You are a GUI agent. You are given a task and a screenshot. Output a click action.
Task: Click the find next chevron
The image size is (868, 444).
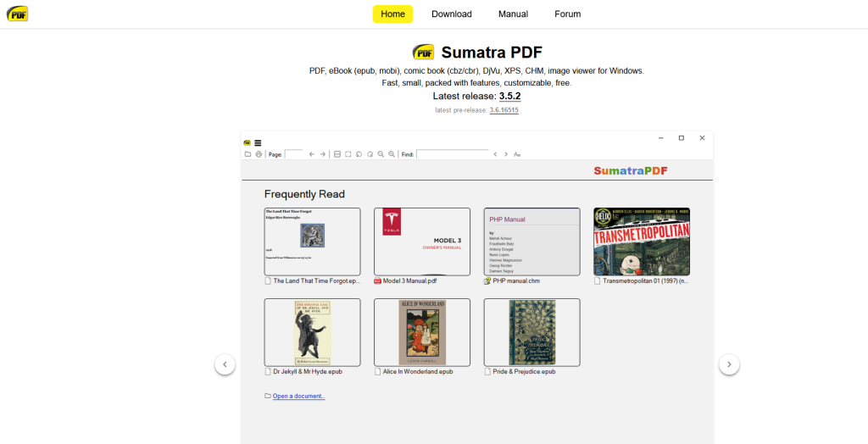coord(506,154)
